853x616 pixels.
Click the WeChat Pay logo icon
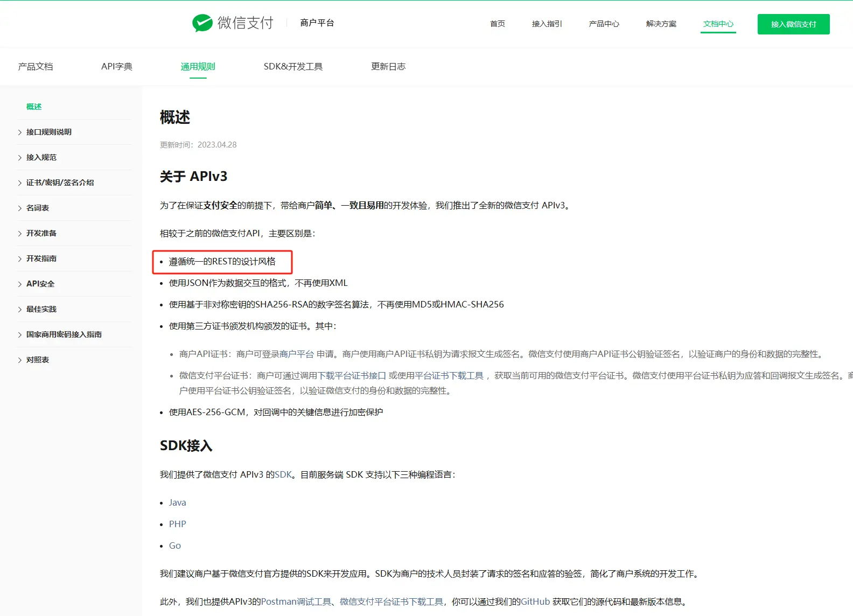pyautogui.click(x=202, y=23)
